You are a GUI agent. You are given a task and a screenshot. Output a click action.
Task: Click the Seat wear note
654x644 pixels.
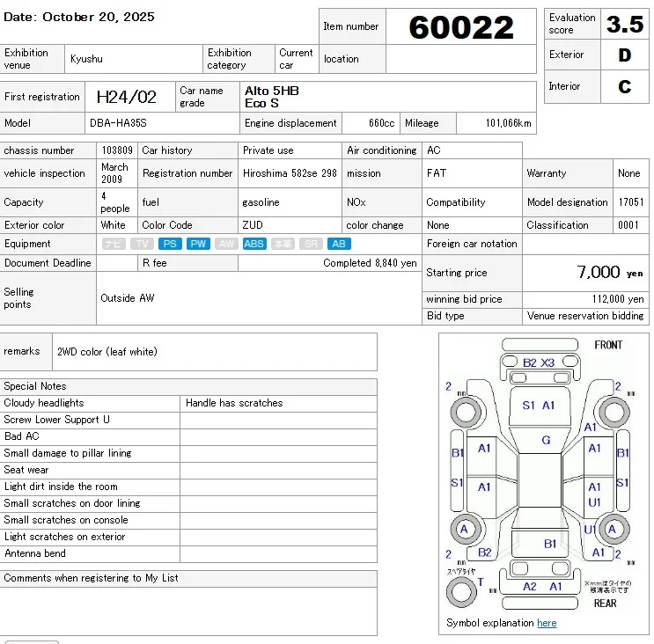(26, 470)
